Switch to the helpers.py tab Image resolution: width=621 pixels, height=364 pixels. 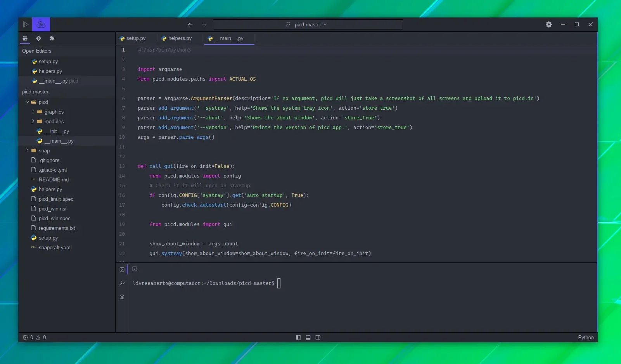176,38
